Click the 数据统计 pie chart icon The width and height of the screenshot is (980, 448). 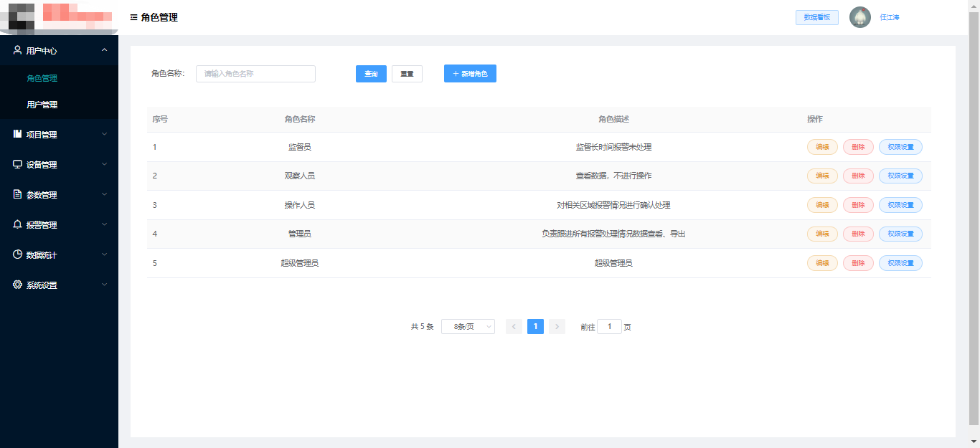point(17,254)
